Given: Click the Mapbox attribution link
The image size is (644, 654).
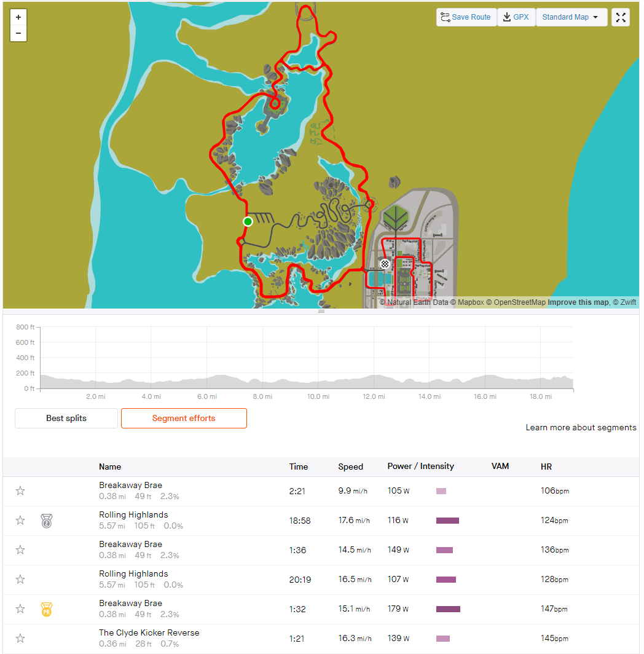Looking at the screenshot, I should point(467,302).
